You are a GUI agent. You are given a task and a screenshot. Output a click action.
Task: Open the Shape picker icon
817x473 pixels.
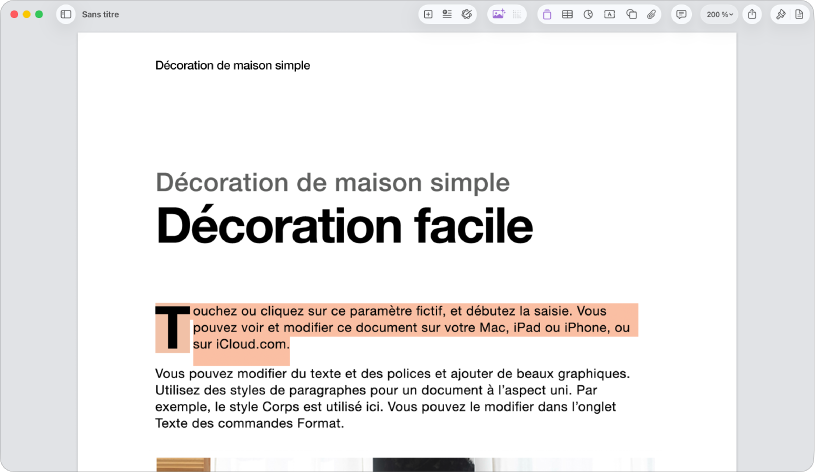tap(632, 15)
